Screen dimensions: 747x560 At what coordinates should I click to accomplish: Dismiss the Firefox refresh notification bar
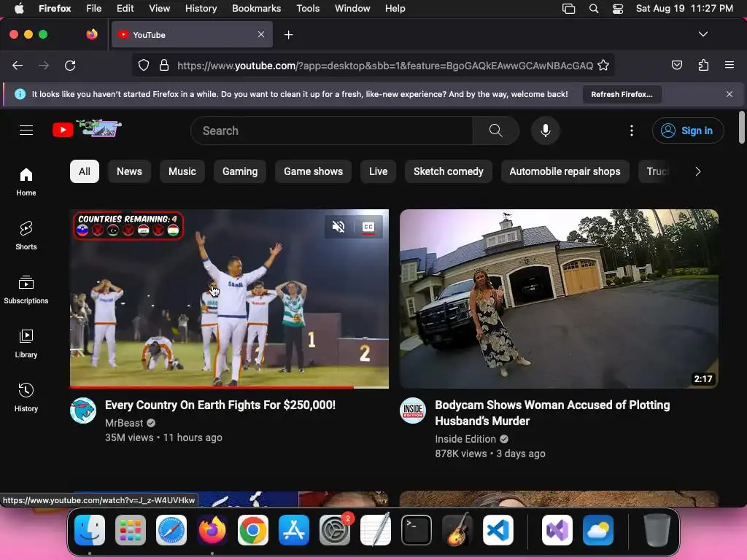coord(729,94)
